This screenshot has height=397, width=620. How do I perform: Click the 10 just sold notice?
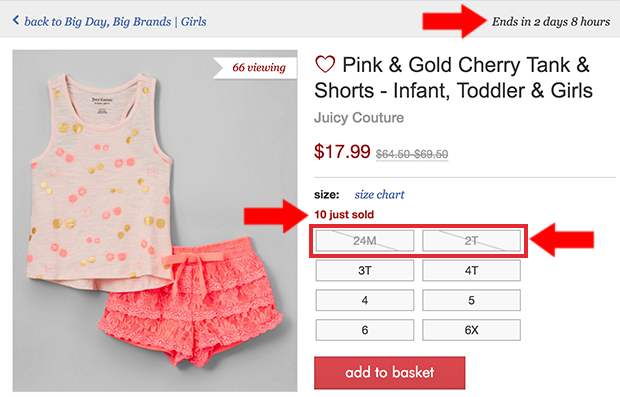pyautogui.click(x=344, y=215)
